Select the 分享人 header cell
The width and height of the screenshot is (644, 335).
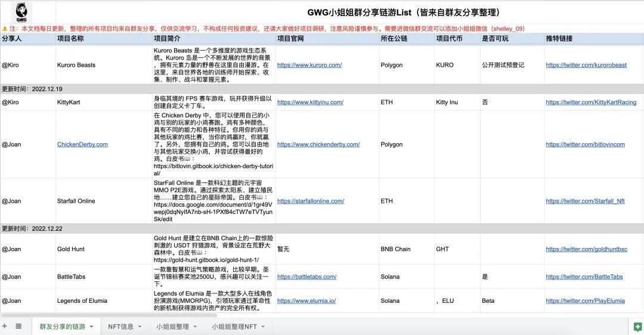click(x=28, y=39)
